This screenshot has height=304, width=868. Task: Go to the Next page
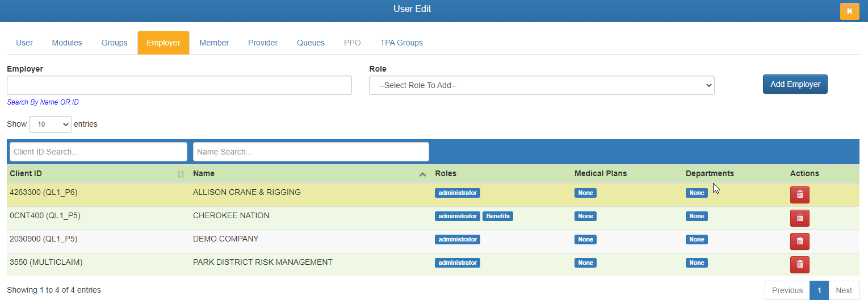click(844, 290)
